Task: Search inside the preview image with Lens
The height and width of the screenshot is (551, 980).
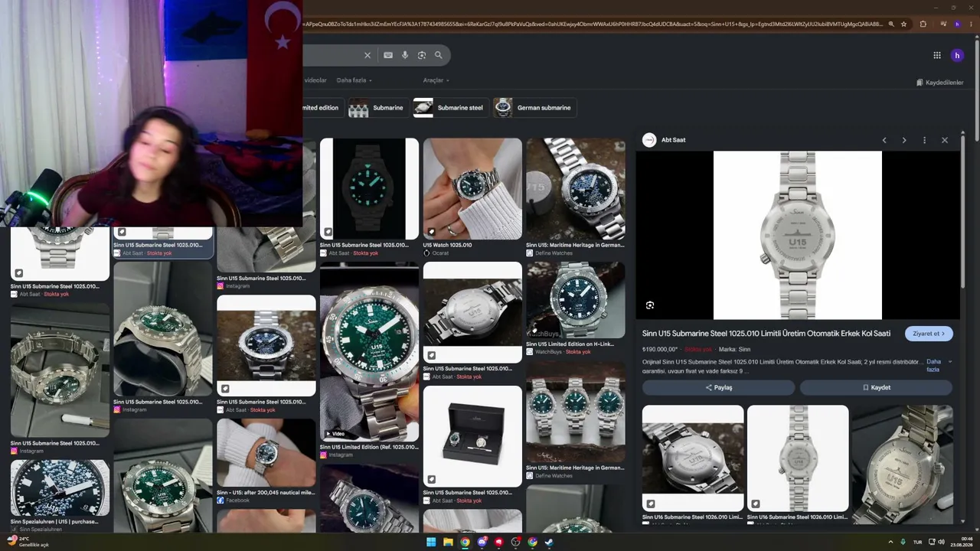Action: pyautogui.click(x=650, y=305)
